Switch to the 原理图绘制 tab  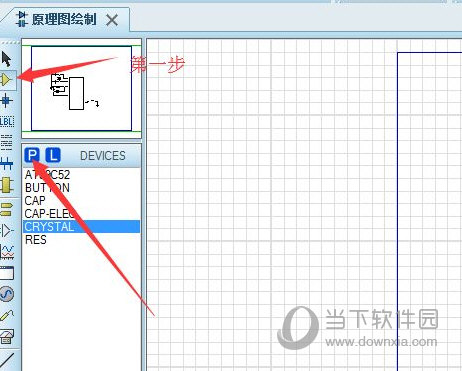click(64, 19)
